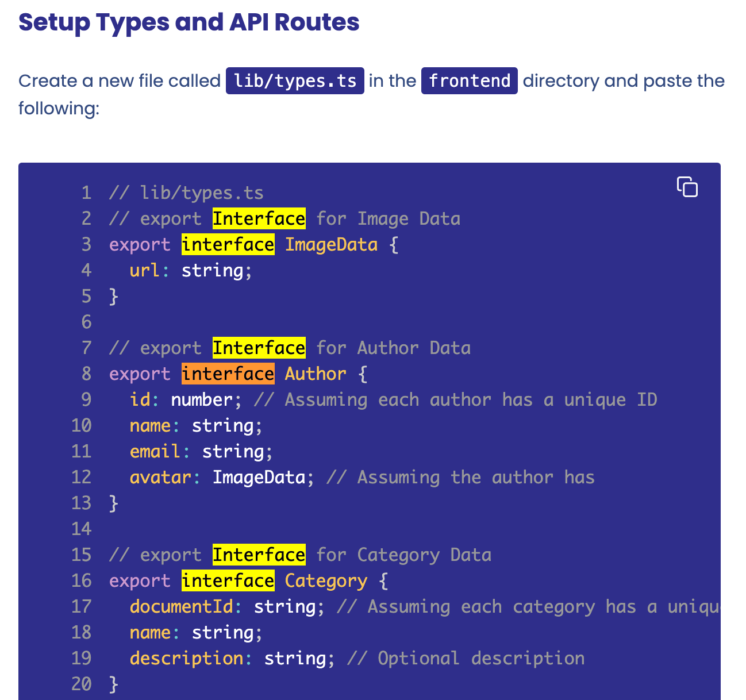The height and width of the screenshot is (700, 746).
Task: Click the frontend inline code badge
Action: pyautogui.click(x=470, y=80)
